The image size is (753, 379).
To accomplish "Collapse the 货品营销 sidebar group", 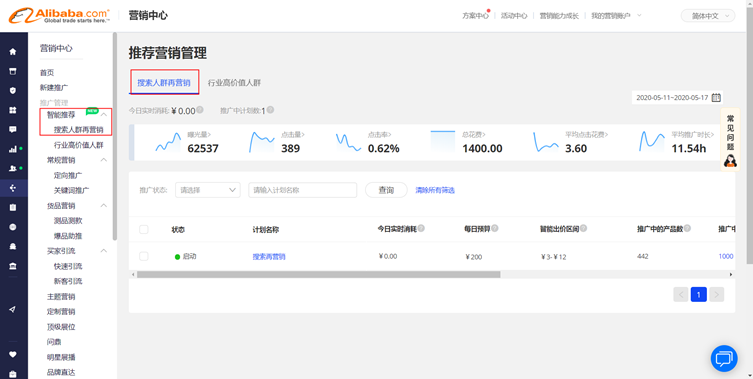I will [x=104, y=206].
